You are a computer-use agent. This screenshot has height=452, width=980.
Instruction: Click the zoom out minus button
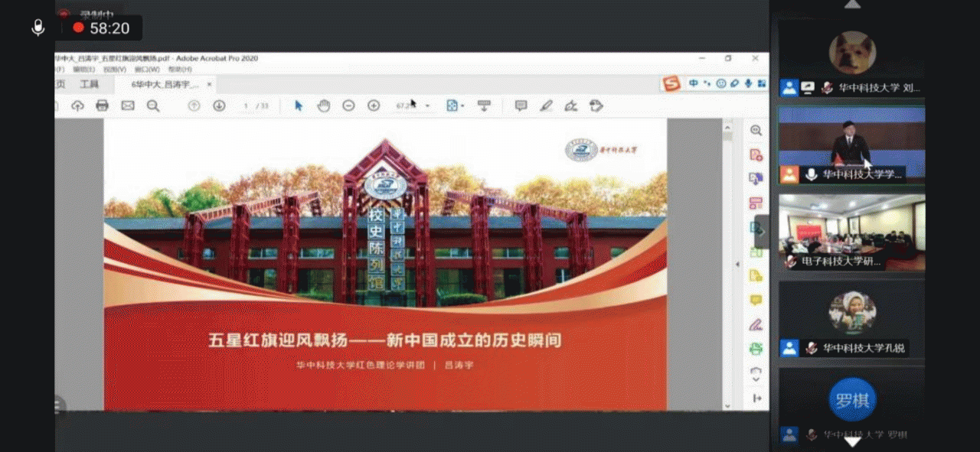[x=349, y=106]
